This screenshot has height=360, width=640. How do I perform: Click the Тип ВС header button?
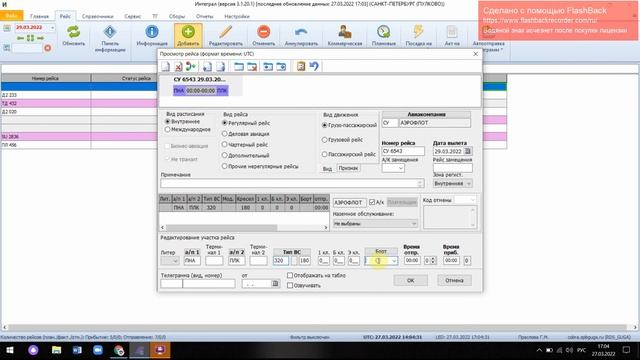(291, 252)
